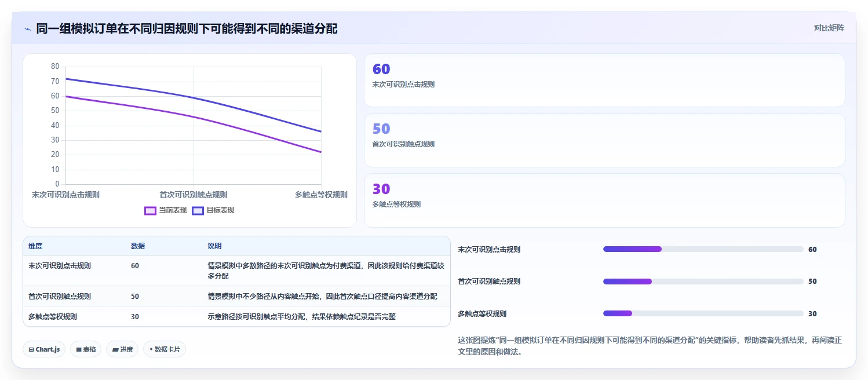The width and height of the screenshot is (868, 380).
Task: Click the 数据 table column header
Action: [138, 246]
